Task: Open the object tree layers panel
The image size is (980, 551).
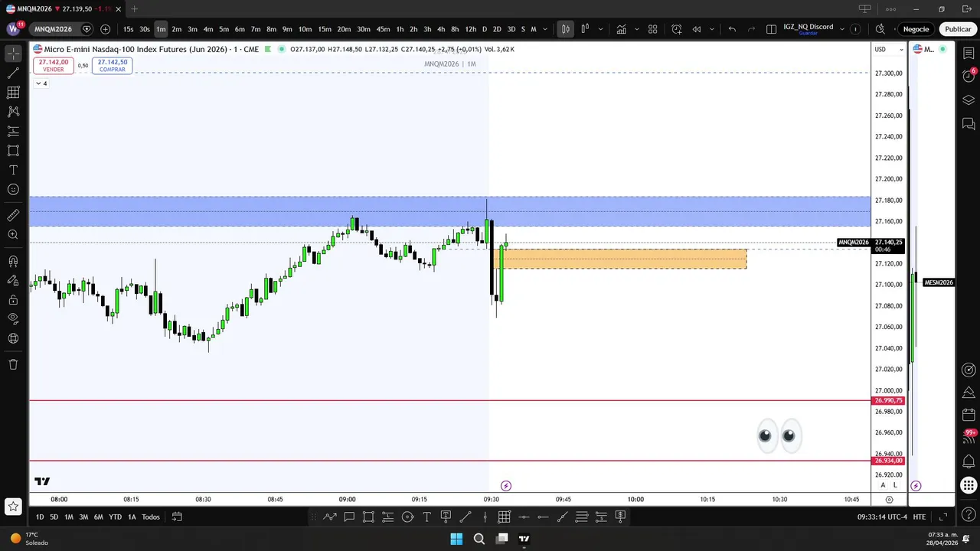Action: coord(969,100)
